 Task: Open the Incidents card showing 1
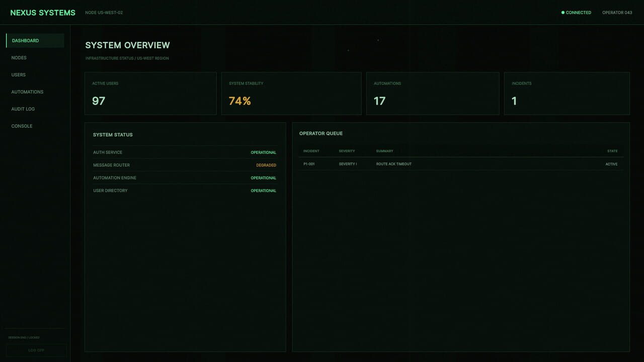tap(567, 94)
